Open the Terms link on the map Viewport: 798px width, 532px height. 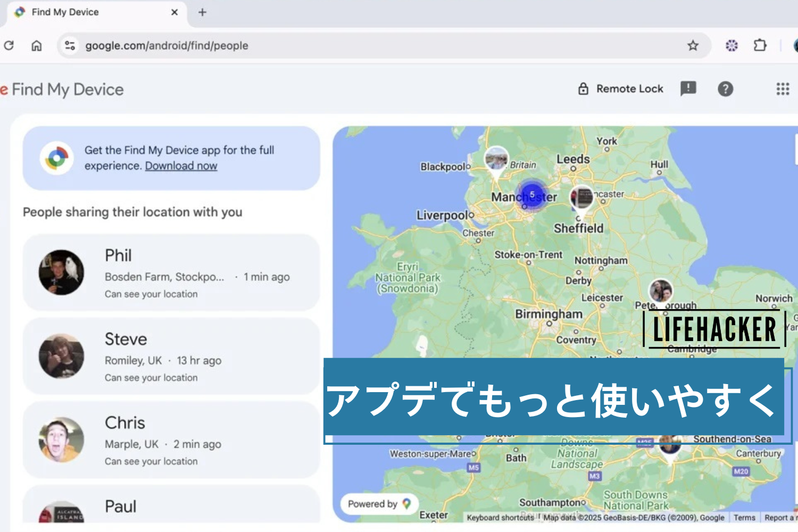(744, 517)
